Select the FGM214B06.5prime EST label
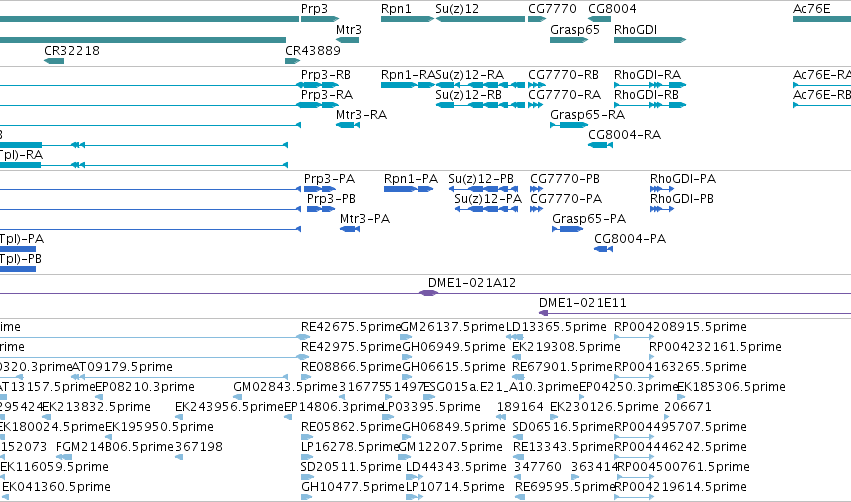851x502 pixels. coord(115,448)
